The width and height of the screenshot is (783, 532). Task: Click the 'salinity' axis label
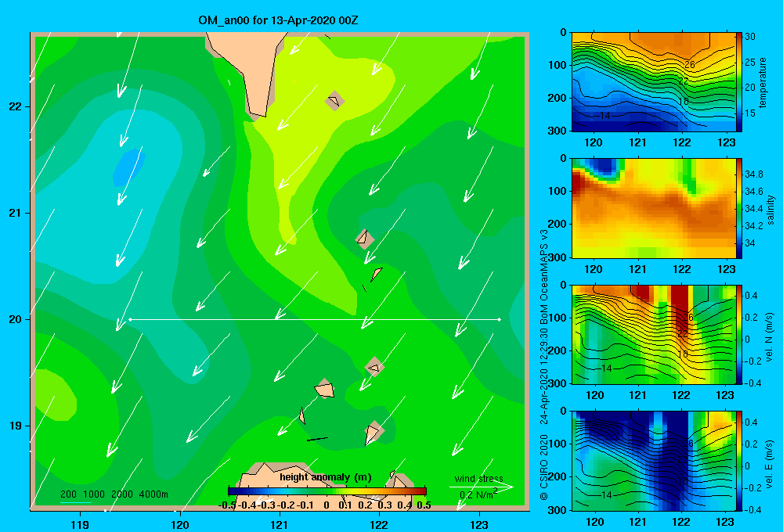tap(770, 210)
